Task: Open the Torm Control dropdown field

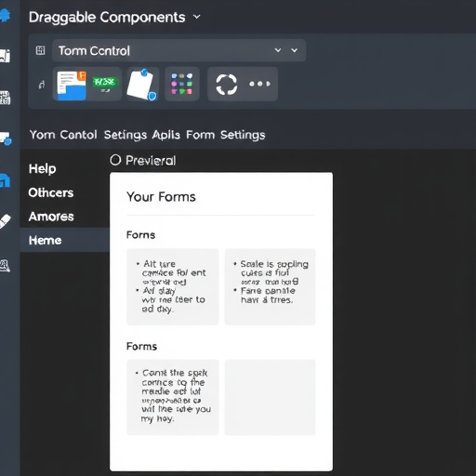Action: pos(179,50)
